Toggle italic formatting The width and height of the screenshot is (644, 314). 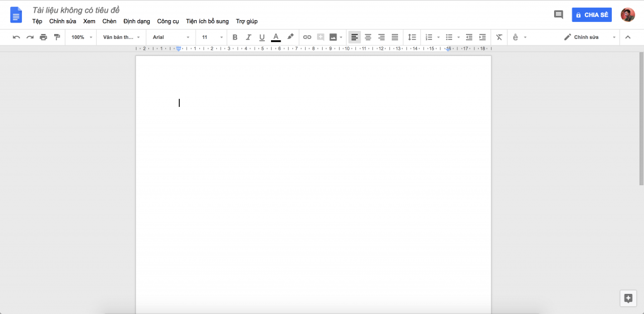248,37
